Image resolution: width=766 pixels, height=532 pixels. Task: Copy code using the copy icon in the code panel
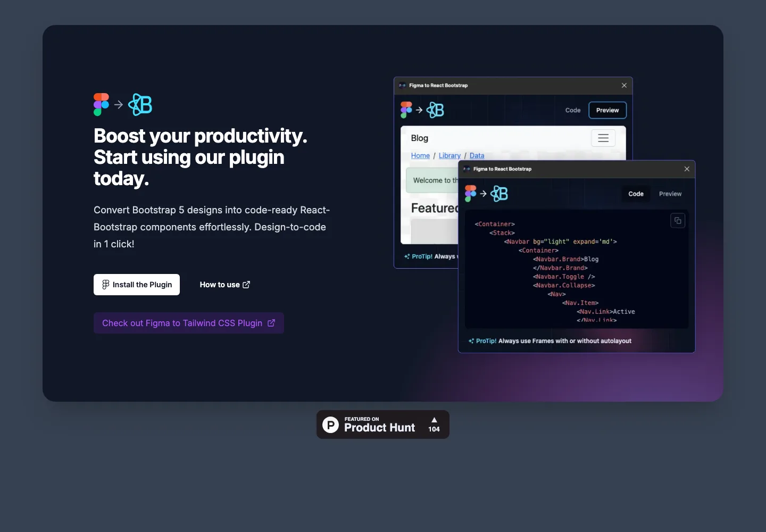(x=678, y=221)
